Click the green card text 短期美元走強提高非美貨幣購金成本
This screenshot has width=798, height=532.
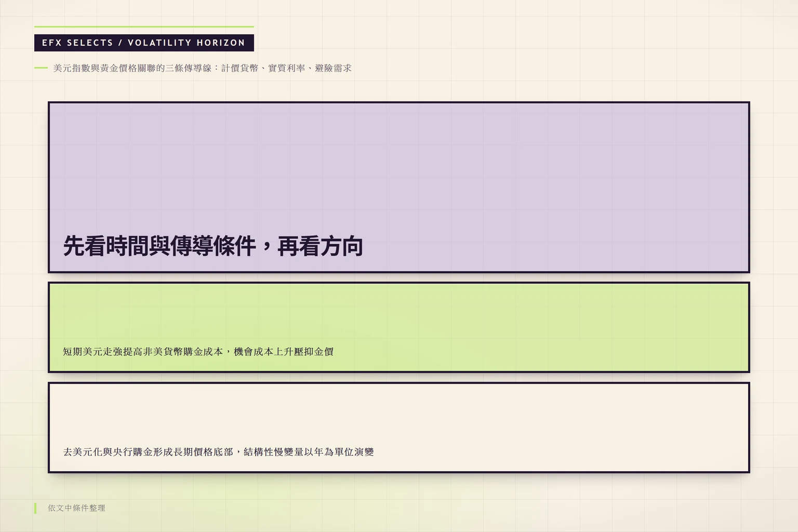point(198,352)
